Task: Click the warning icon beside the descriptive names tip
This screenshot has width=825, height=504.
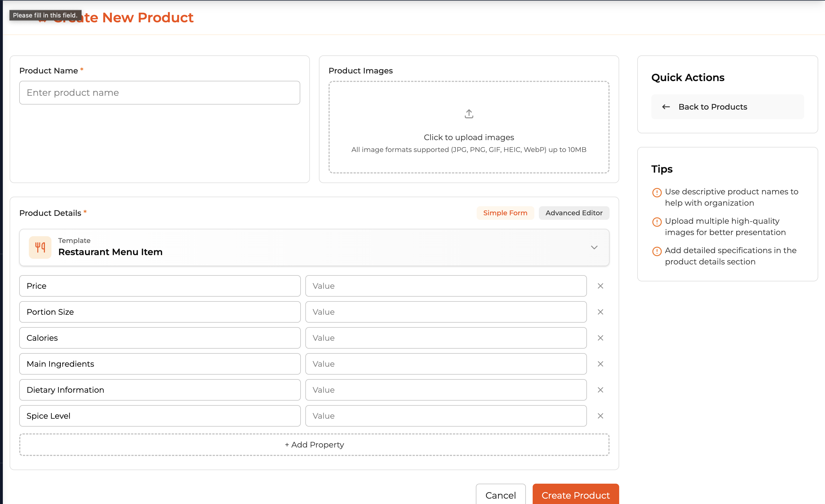Action: click(657, 193)
